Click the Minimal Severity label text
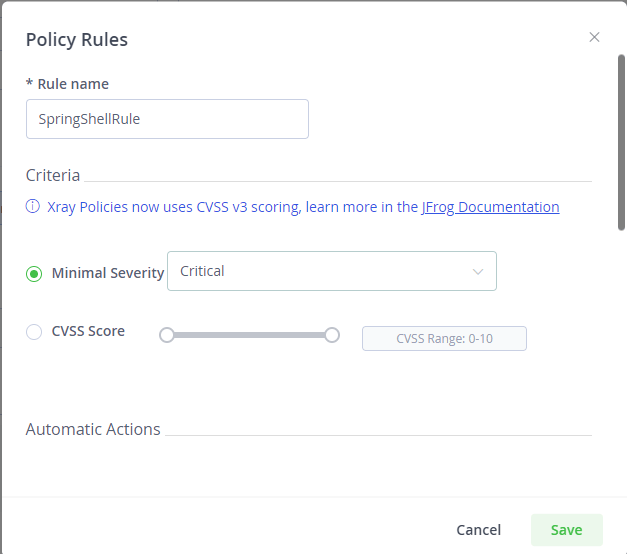 click(x=107, y=273)
